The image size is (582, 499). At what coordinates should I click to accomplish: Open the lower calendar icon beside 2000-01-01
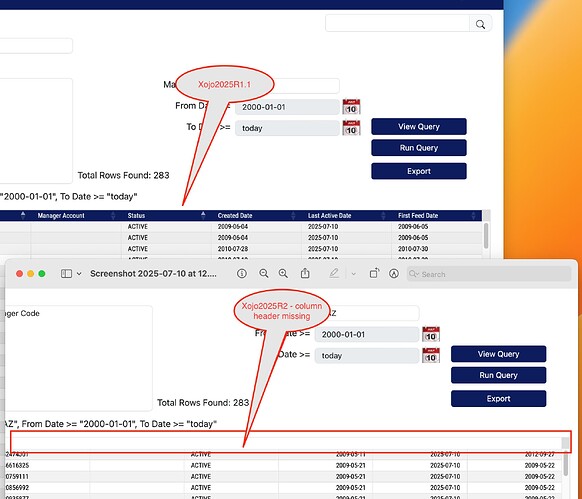431,334
